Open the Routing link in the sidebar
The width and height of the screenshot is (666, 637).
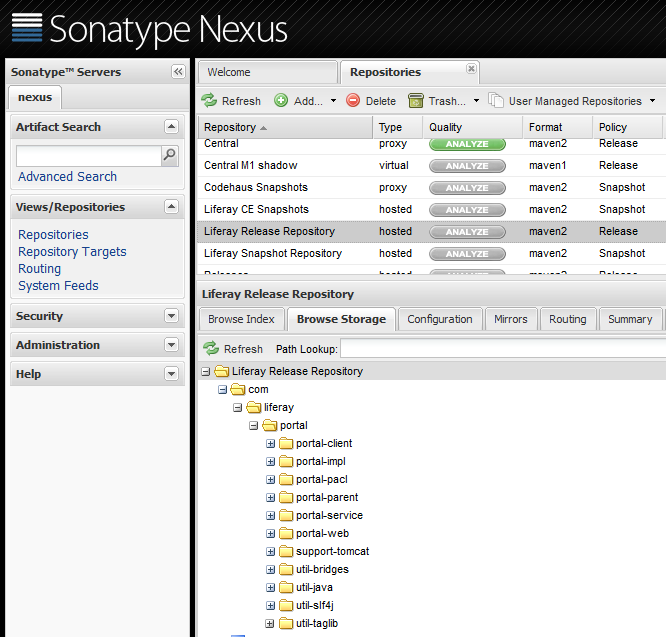(40, 268)
